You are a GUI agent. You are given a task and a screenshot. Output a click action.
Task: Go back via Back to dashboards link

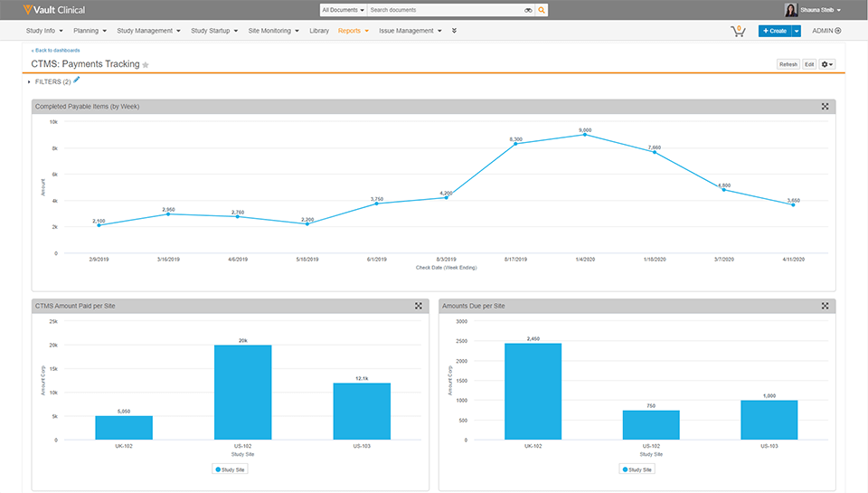pos(55,51)
